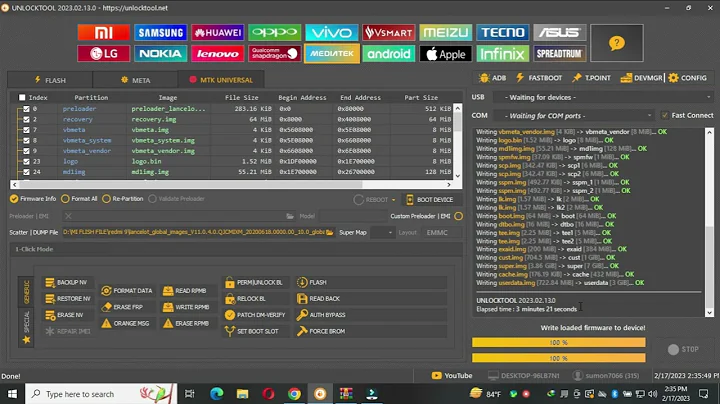This screenshot has height=404, width=720.
Task: Select the ASUS brand logo
Action: (559, 33)
